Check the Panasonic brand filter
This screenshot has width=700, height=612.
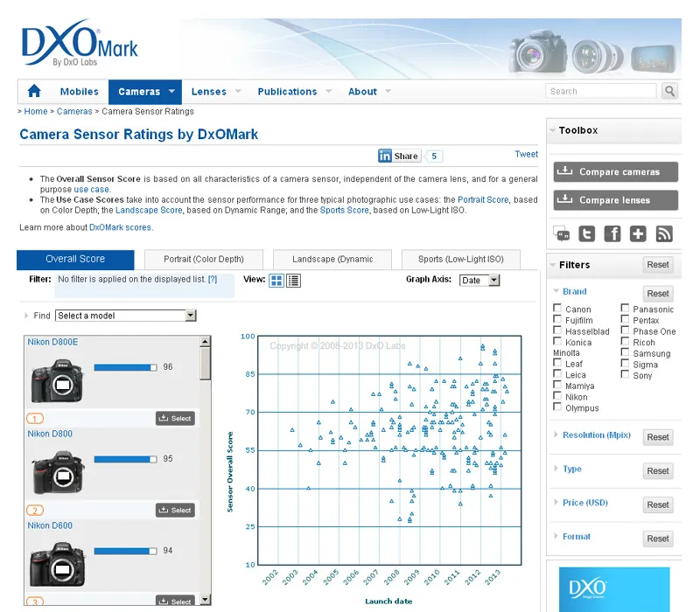coord(625,308)
